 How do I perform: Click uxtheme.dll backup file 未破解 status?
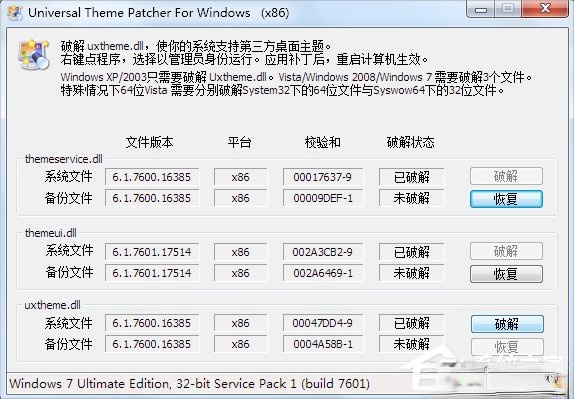click(x=411, y=344)
